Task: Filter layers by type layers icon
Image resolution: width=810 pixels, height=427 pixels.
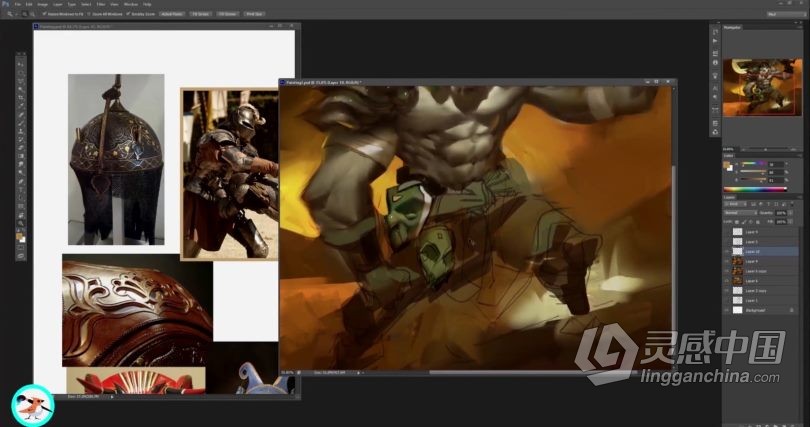Action: click(x=768, y=204)
